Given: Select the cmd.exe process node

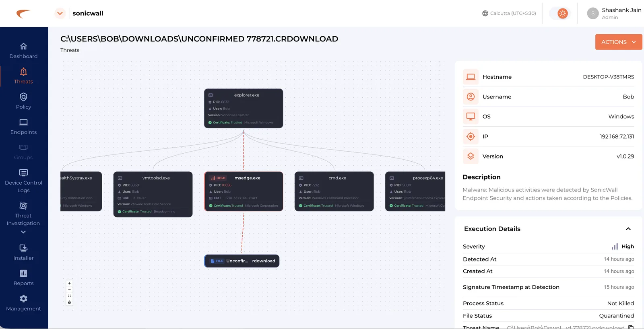Looking at the screenshot, I should [x=334, y=191].
